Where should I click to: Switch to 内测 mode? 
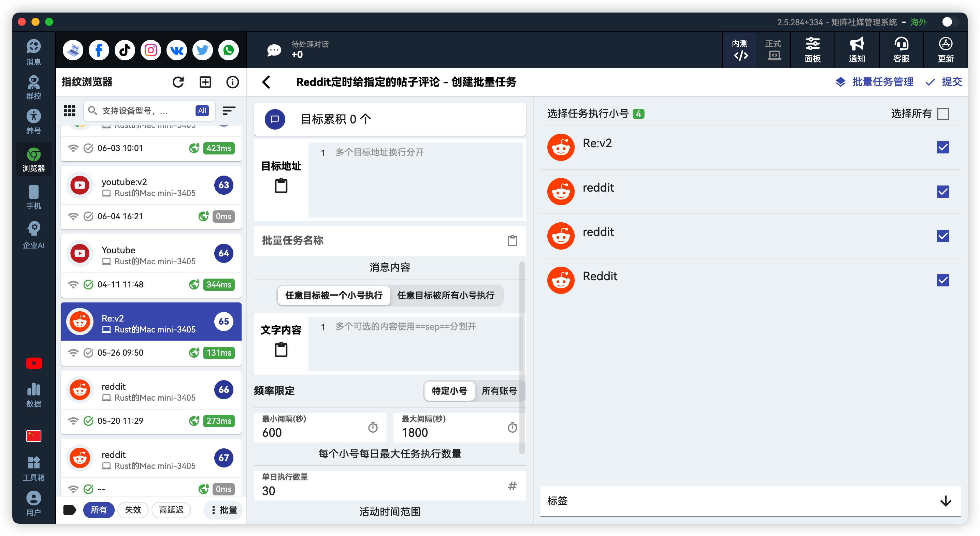tap(739, 50)
